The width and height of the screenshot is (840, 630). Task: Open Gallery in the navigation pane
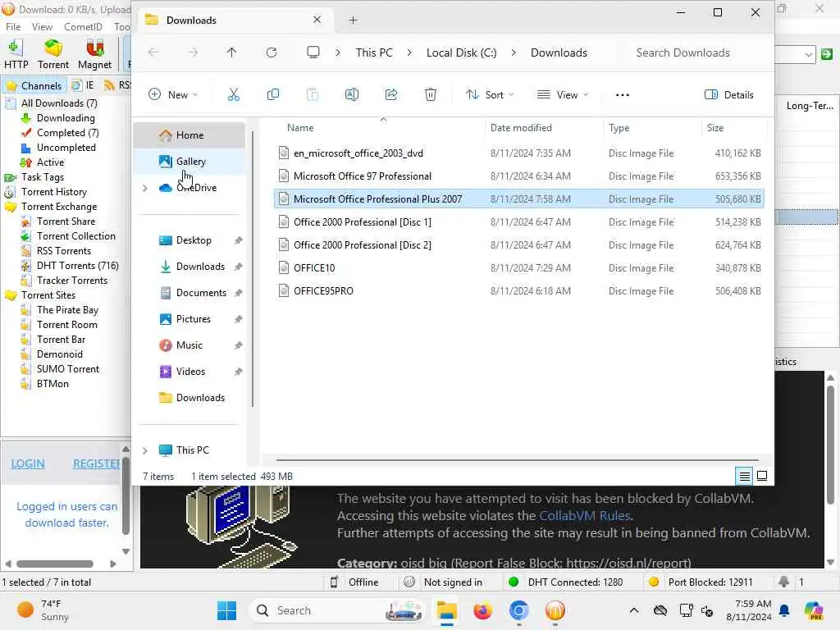coord(189,162)
